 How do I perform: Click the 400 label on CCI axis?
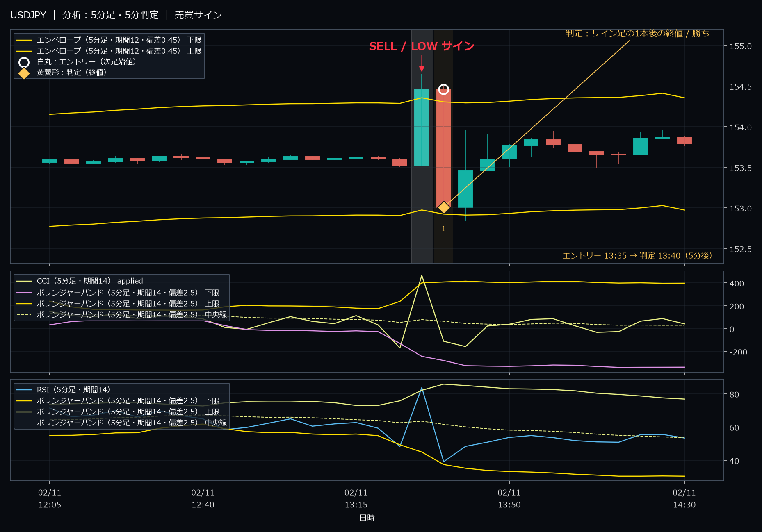tap(737, 284)
